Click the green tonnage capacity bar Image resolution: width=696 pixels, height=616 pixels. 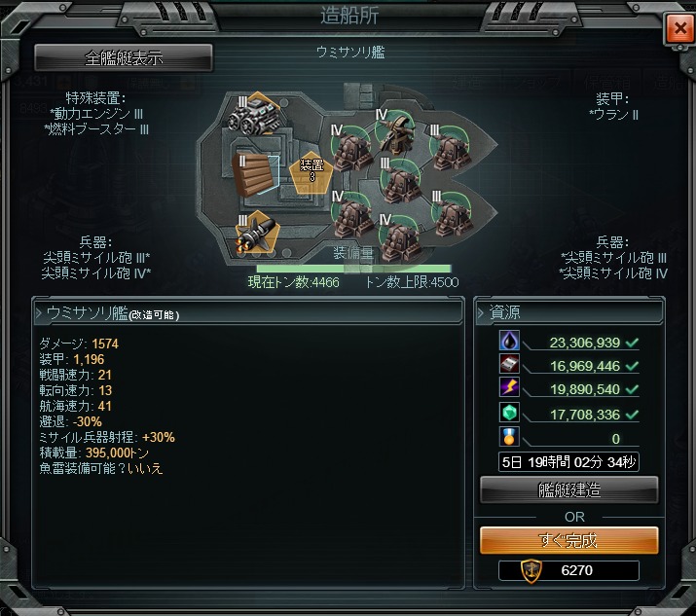click(x=353, y=268)
